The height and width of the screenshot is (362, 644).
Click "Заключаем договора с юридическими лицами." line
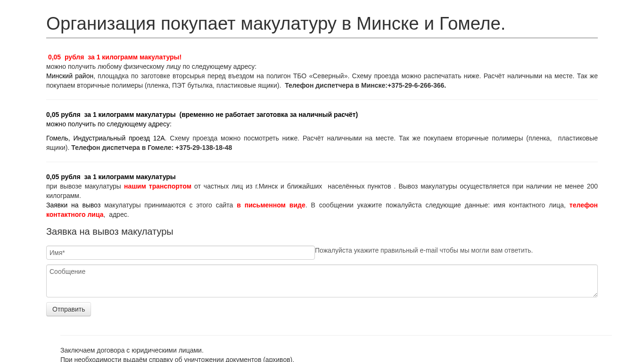click(x=132, y=350)
